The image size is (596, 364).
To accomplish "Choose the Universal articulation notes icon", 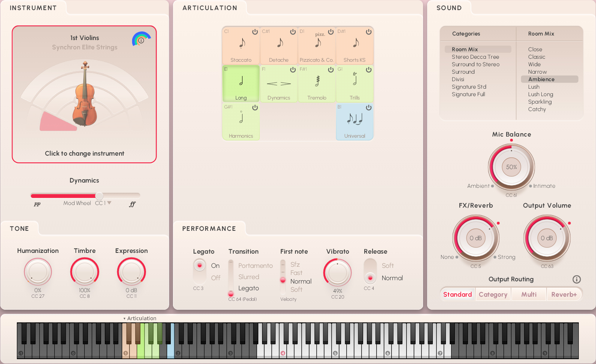I will click(355, 119).
